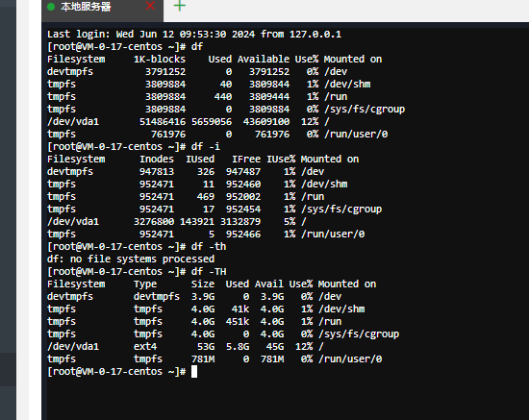Click the 952466 IFree value
Viewport: 529px width, 420px height.
coord(243,234)
